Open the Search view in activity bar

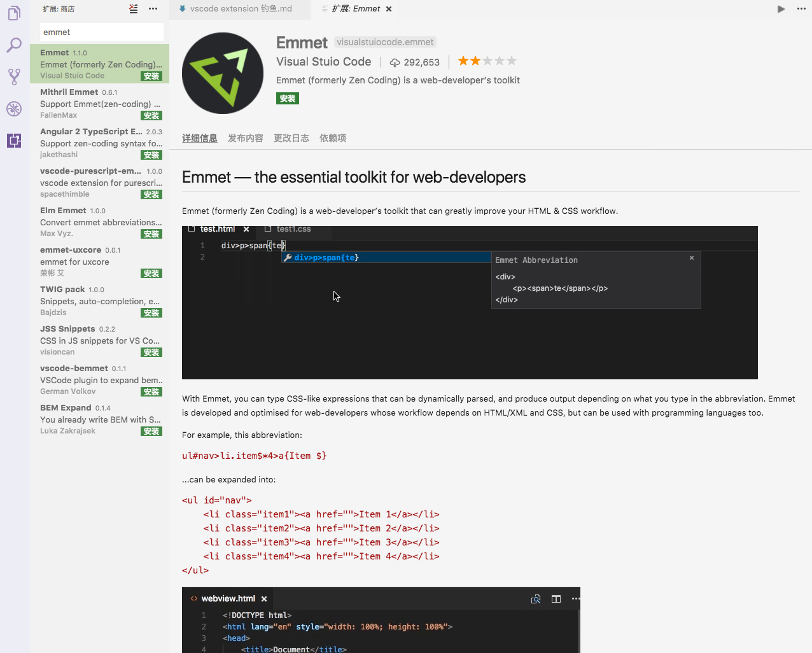click(14, 45)
